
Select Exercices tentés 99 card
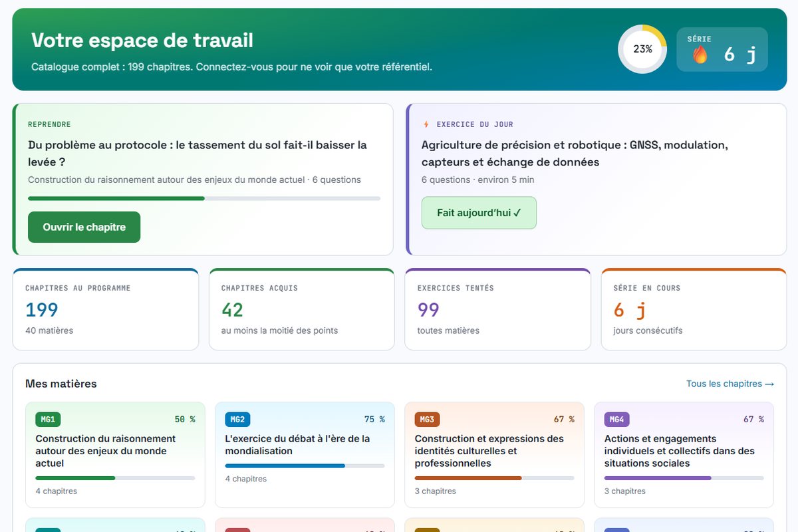click(x=497, y=309)
